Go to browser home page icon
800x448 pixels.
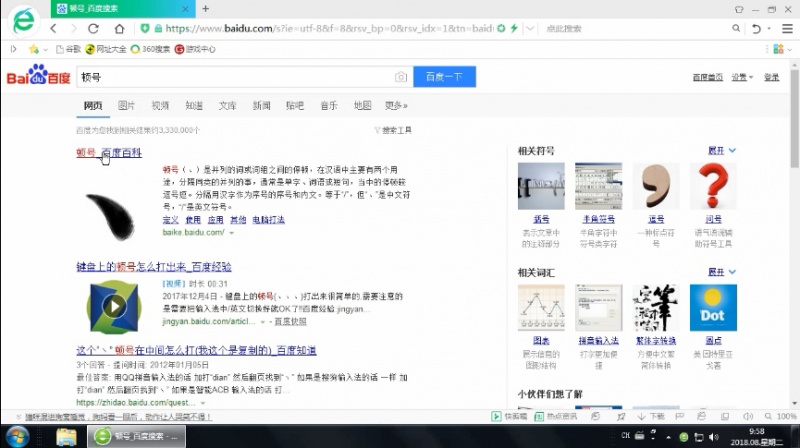tap(119, 29)
